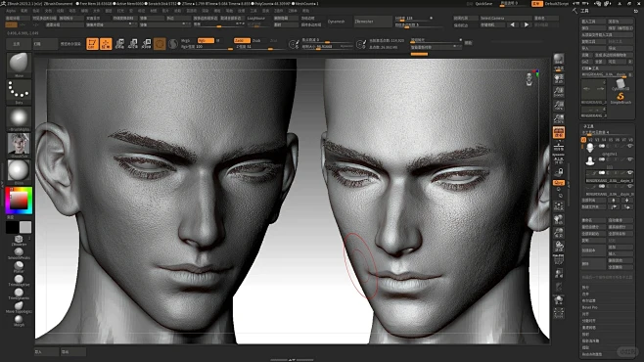This screenshot has width=644, height=362.
Task: Toggle the Zsub mode button
Action: point(256,41)
